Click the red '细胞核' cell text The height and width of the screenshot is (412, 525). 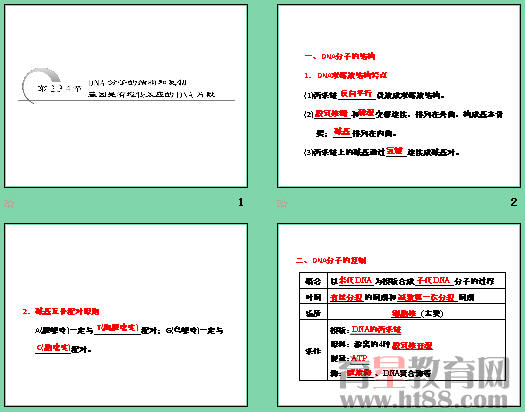[x=404, y=313]
